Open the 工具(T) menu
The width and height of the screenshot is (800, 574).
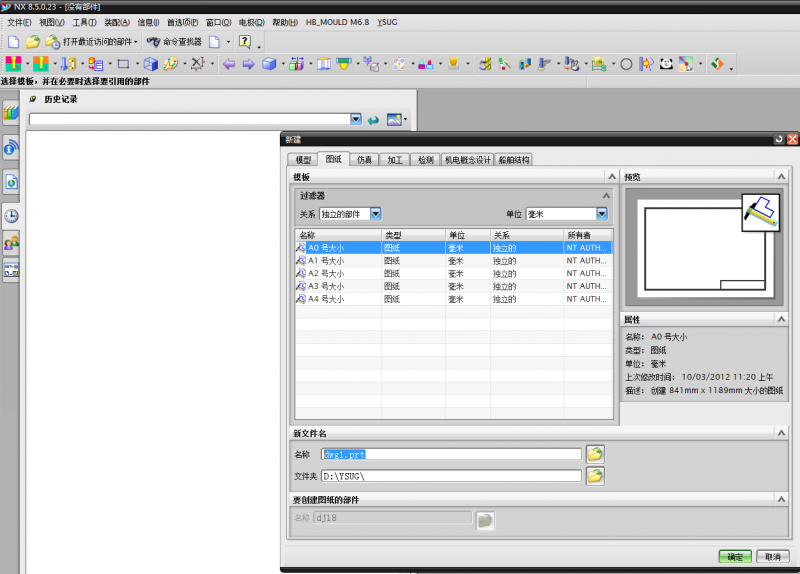(x=84, y=22)
